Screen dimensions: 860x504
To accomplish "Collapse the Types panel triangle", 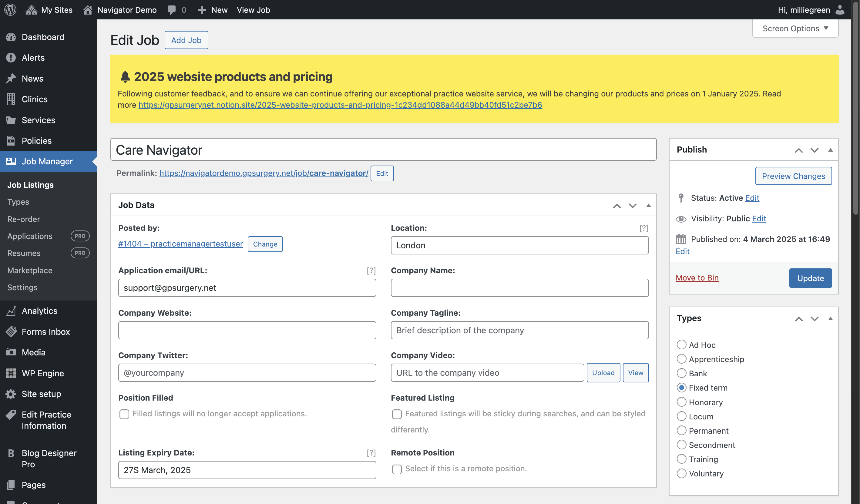I will [x=830, y=318].
